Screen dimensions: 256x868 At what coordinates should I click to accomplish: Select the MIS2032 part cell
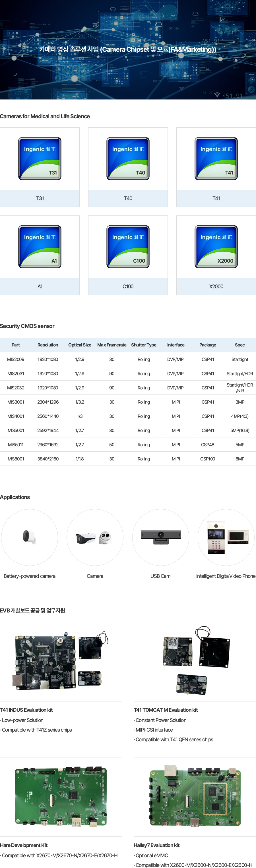point(16,388)
